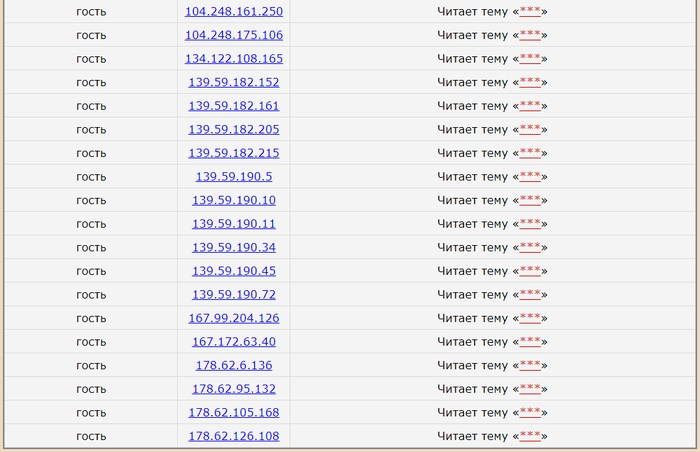
Task: Select 'гость' cell in 139.59.182.215 row
Action: pos(91,154)
